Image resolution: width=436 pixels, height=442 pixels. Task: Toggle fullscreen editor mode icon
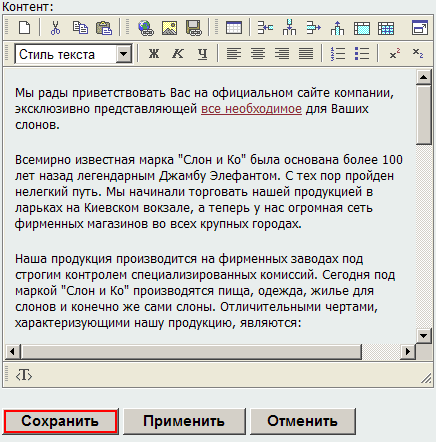pos(420,28)
